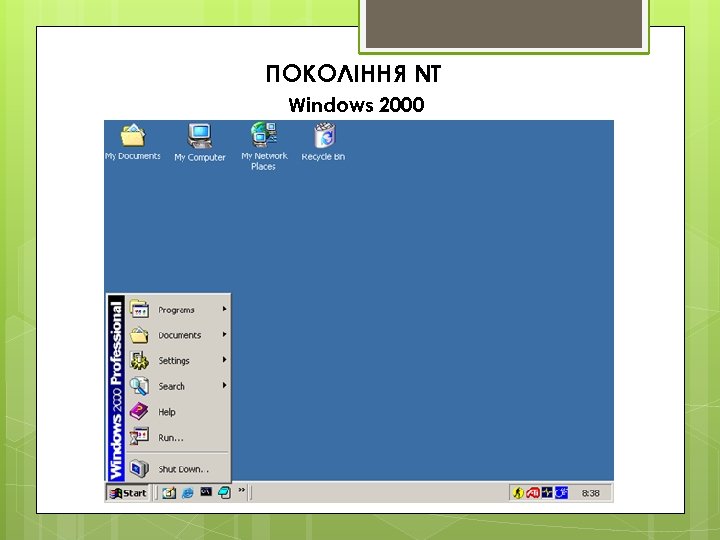The width and height of the screenshot is (720, 540).
Task: Expand Quick Launch overflow chevron
Action: 242,490
